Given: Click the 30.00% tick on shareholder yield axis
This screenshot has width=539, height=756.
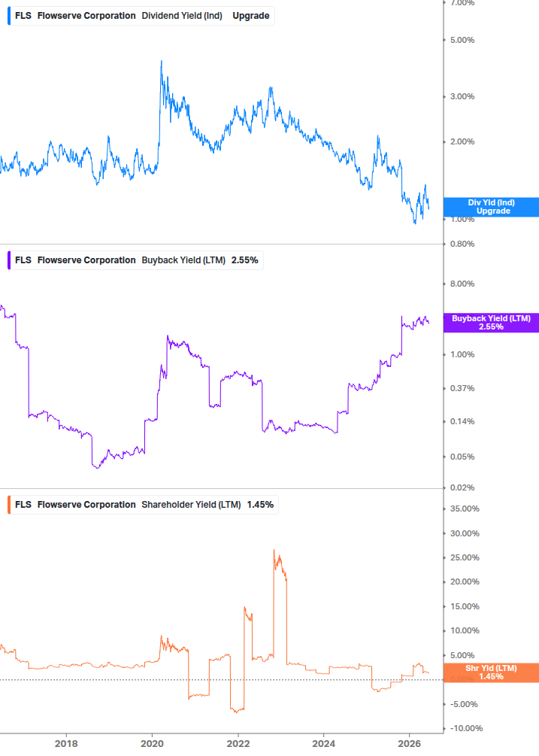Looking at the screenshot, I should (x=465, y=534).
